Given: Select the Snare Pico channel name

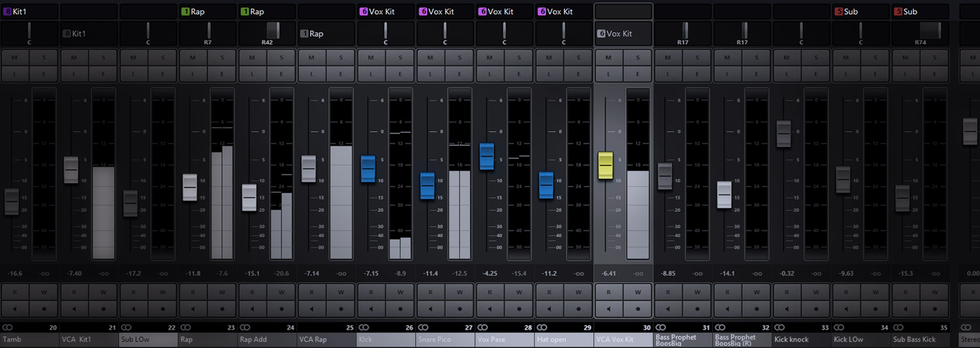Looking at the screenshot, I should [445, 339].
